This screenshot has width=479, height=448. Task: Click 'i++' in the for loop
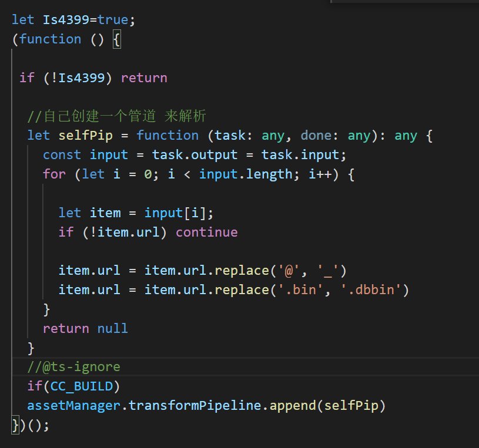[x=320, y=174]
